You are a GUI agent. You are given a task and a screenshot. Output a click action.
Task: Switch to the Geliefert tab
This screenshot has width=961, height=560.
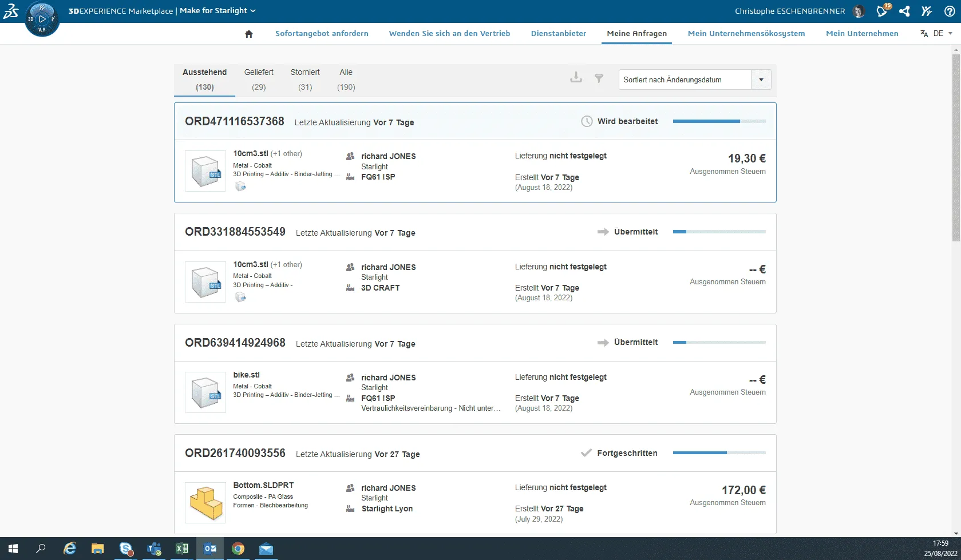point(258,79)
